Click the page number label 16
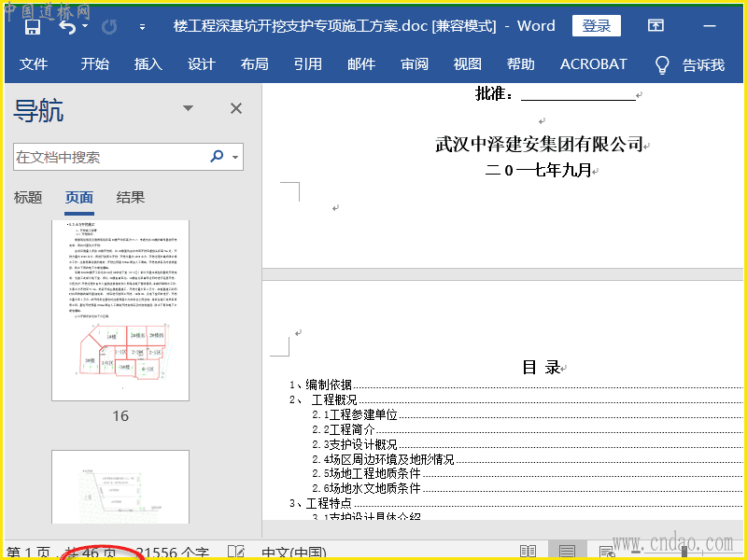This screenshot has height=560, width=747. pos(120,415)
